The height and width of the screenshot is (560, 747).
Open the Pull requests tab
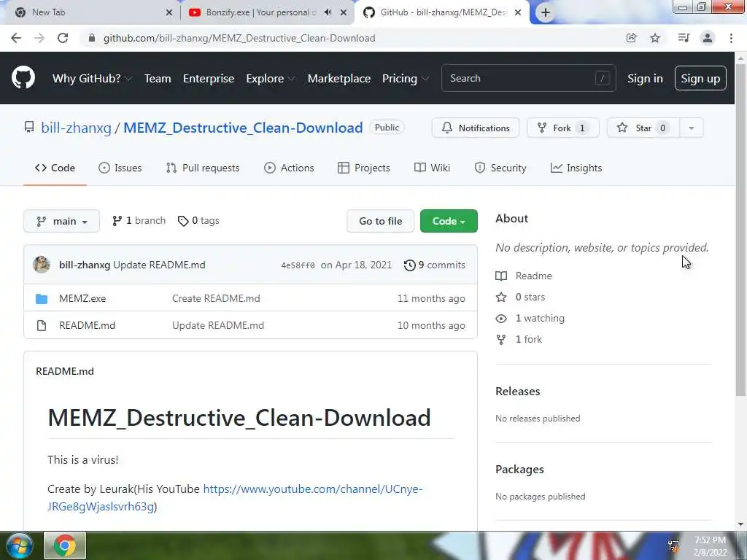click(x=203, y=168)
